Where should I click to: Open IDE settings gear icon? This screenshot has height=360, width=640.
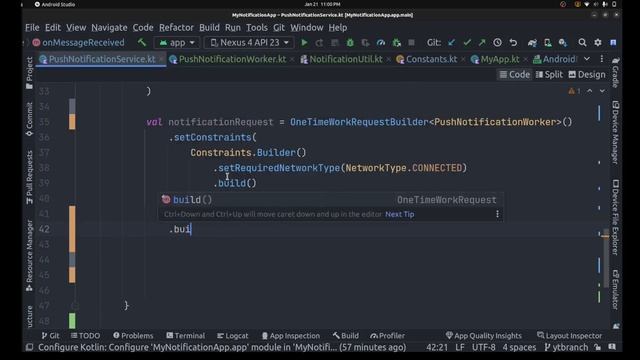pyautogui.click(x=598, y=42)
